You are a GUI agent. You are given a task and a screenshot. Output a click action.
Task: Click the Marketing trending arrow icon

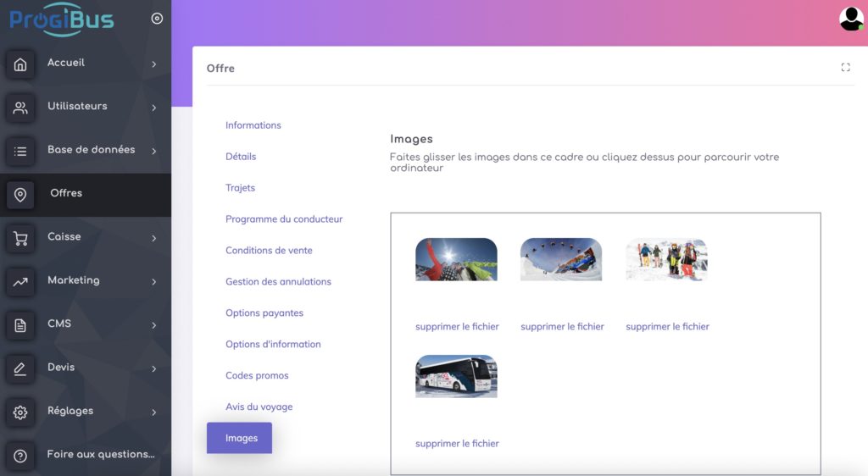[x=20, y=282]
